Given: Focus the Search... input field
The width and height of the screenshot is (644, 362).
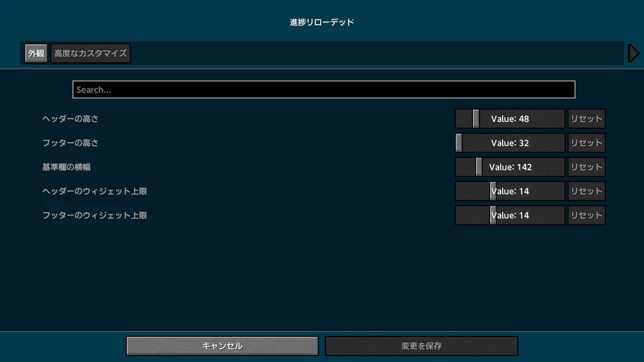Looking at the screenshot, I should click(x=323, y=89).
